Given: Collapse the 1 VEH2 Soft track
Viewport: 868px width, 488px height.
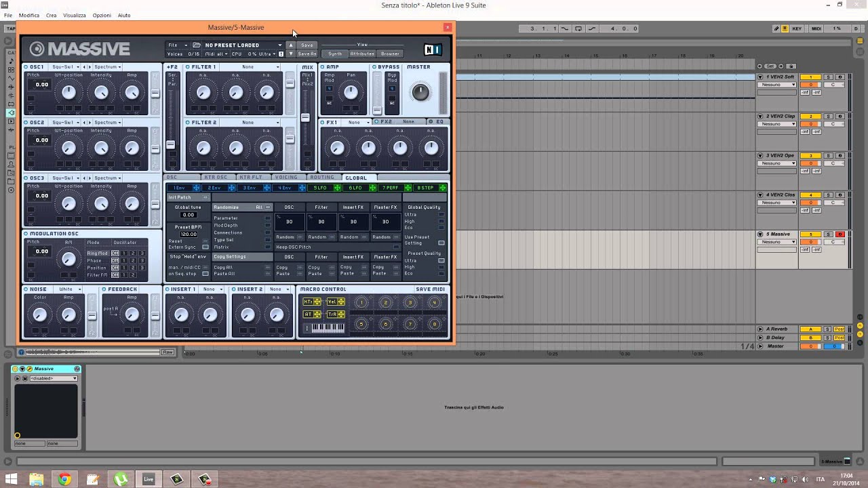Looking at the screenshot, I should tap(761, 77).
